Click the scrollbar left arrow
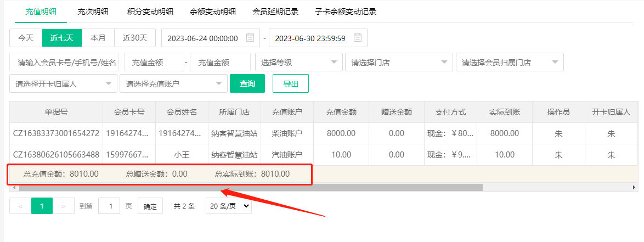Image resolution: width=644 pixels, height=242 pixels. tap(14, 188)
